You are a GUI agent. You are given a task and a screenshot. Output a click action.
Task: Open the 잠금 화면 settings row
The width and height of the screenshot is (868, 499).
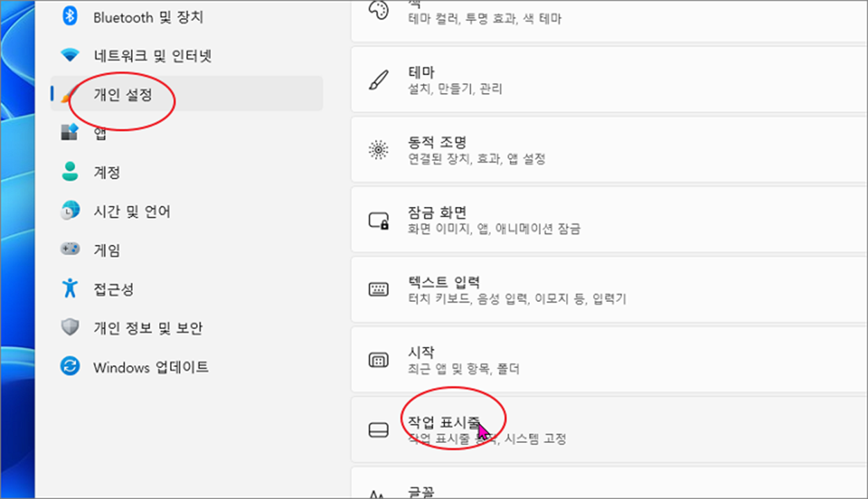point(609,220)
